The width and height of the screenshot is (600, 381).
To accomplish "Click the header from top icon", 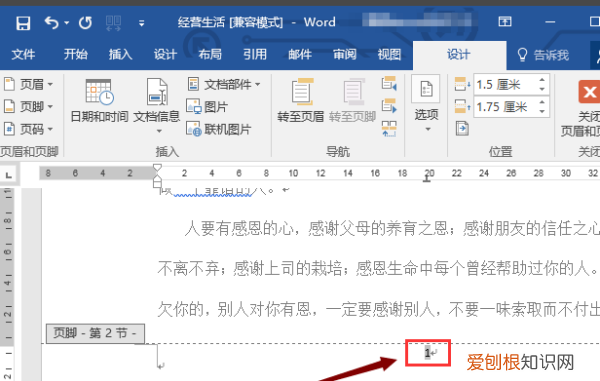I will pos(462,84).
